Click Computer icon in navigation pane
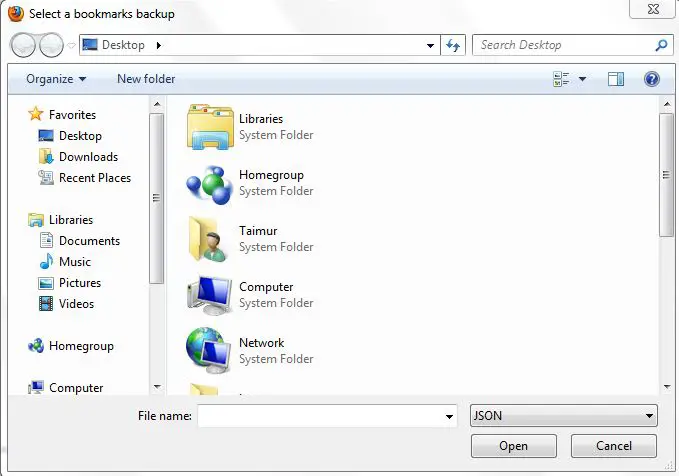679x476 pixels. point(36,387)
